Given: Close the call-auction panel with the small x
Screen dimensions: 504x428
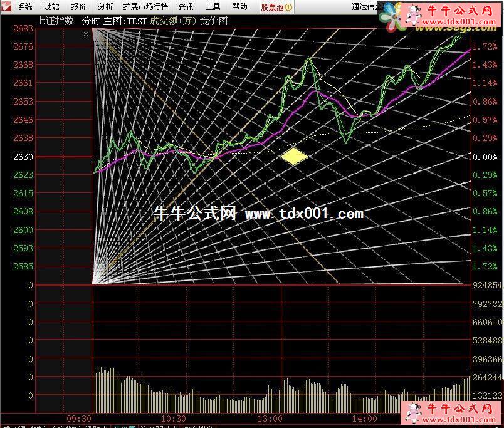Looking at the screenshot, I should tap(86, 34).
